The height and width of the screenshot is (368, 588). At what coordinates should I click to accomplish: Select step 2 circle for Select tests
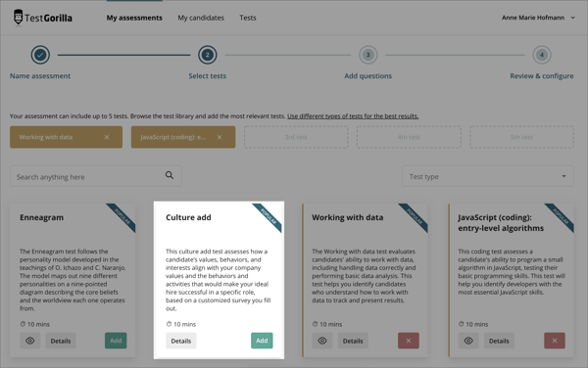pos(208,55)
